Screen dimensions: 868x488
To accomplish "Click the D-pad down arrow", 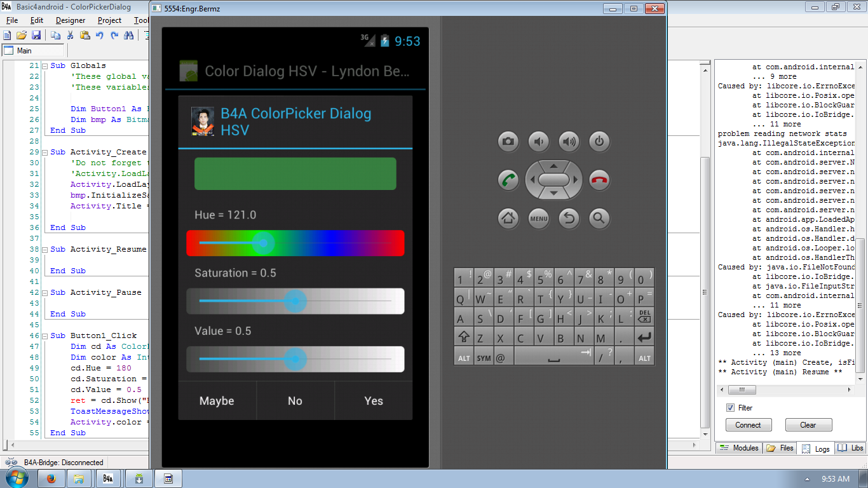I will pyautogui.click(x=553, y=193).
